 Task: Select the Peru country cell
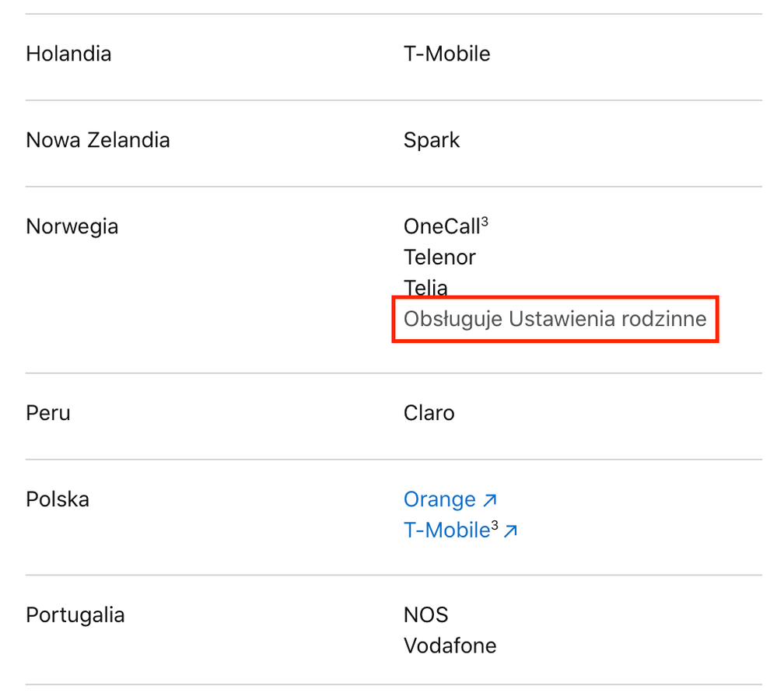pyautogui.click(x=48, y=413)
